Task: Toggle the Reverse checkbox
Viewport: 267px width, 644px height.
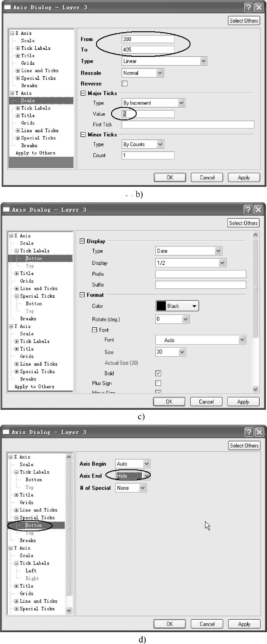Action: click(x=124, y=83)
